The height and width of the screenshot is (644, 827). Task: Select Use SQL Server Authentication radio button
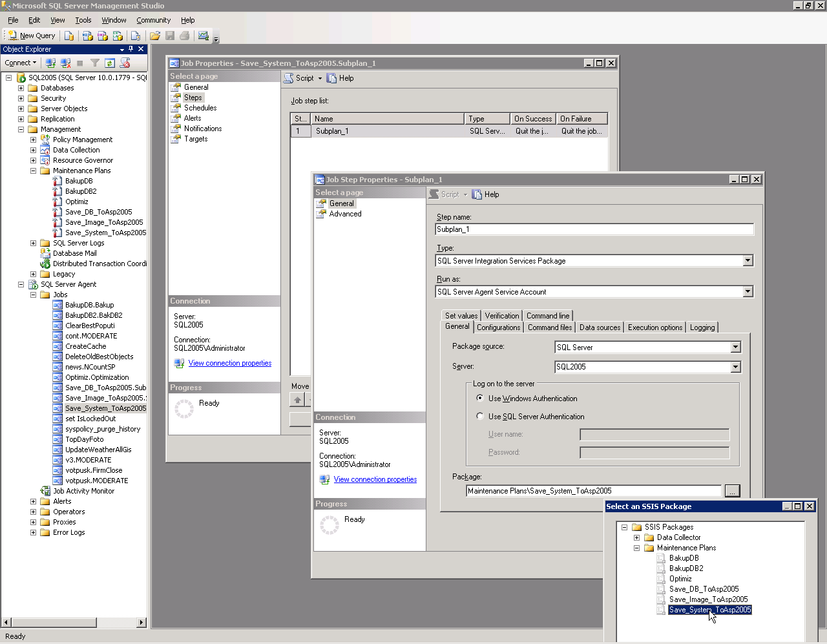coord(480,416)
